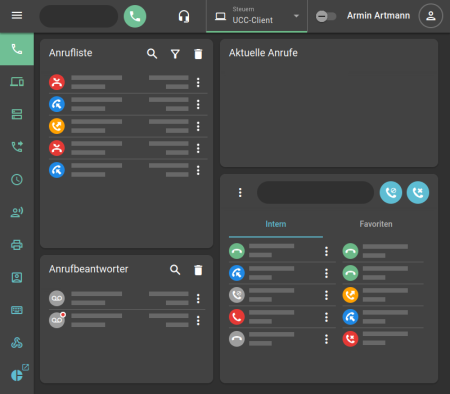Click the grey offline contact at Intern list bottom
This screenshot has height=394, width=450.
237,339
